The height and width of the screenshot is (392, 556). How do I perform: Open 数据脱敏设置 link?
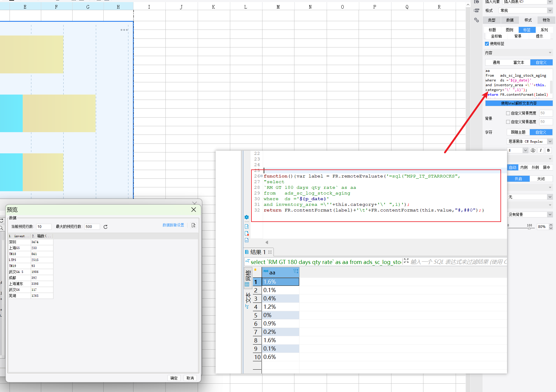click(x=173, y=225)
